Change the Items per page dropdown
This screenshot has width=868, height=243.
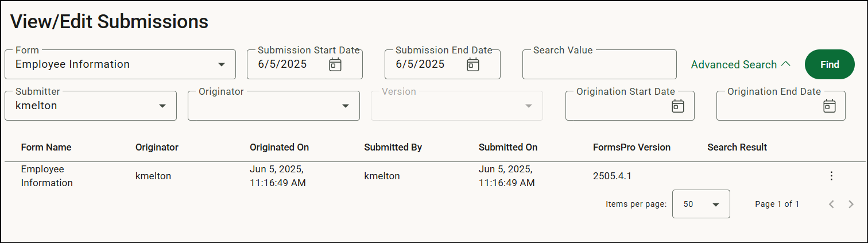pos(701,204)
